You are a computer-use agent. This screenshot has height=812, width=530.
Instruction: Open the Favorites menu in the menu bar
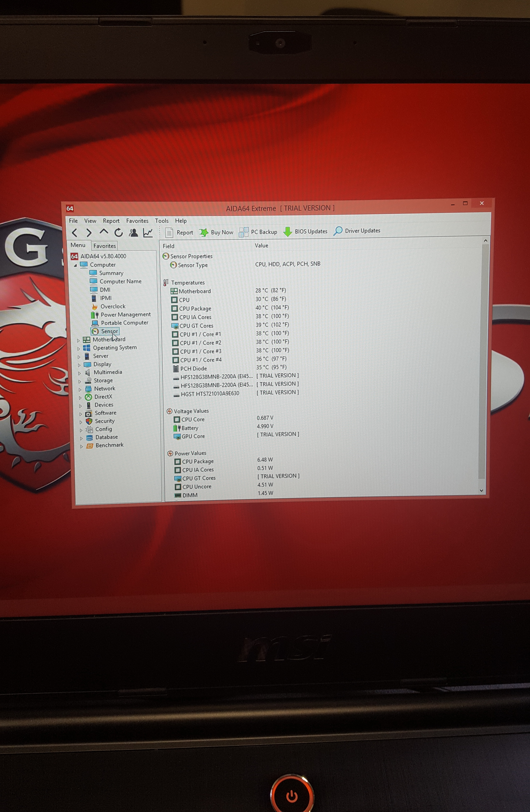click(x=137, y=221)
